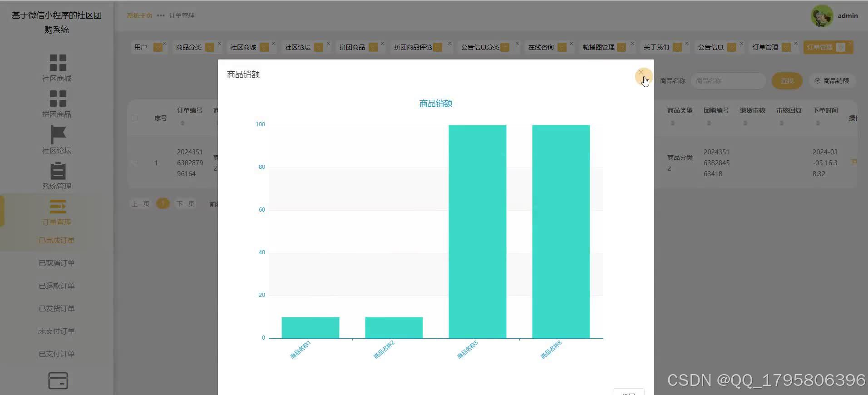Viewport: 868px width, 395px height.
Task: Click the yellow icon on 用户 tab
Action: pyautogui.click(x=158, y=47)
